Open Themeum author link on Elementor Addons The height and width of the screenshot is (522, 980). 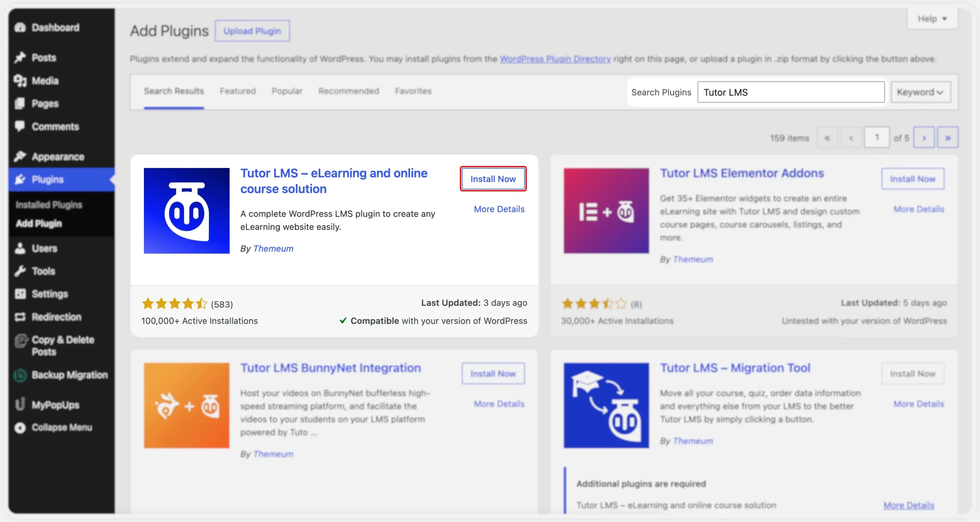pyautogui.click(x=693, y=259)
